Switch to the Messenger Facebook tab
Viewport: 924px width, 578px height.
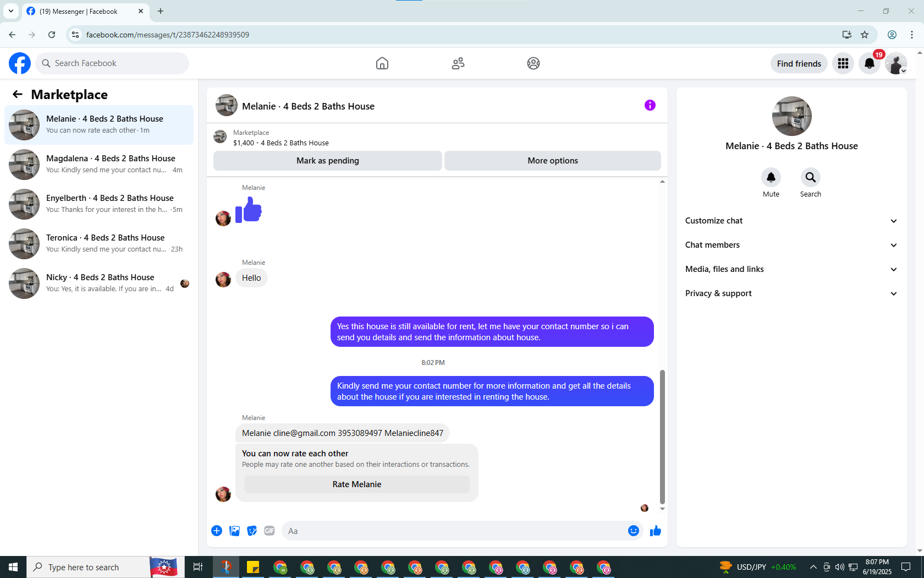85,11
